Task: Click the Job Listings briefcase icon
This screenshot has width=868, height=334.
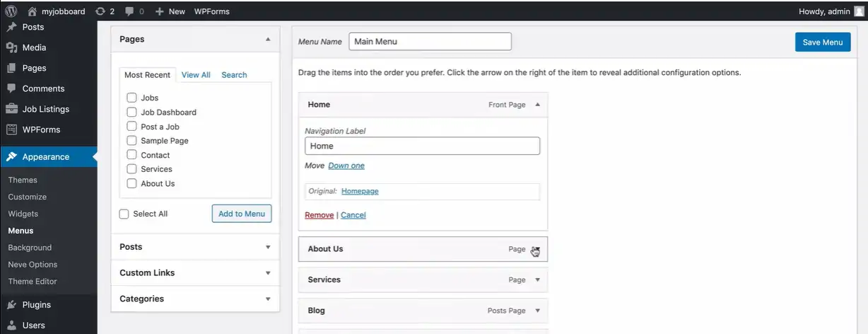Action: 11,109
